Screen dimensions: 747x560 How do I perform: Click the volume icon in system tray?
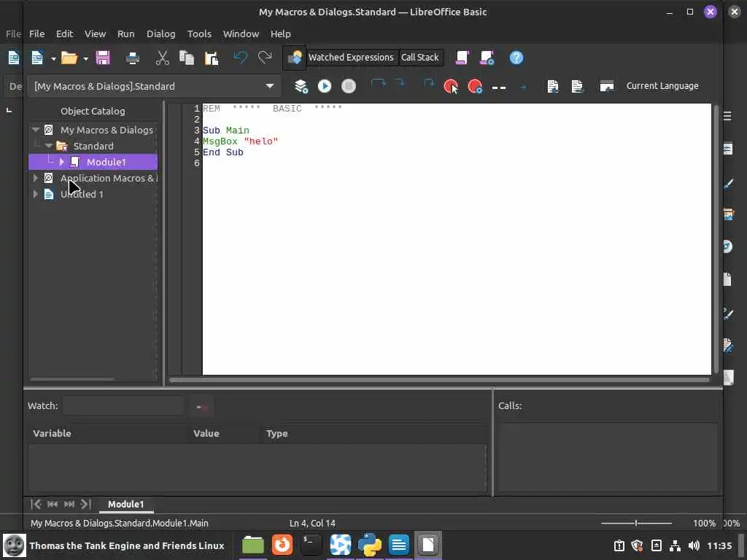pos(694,545)
